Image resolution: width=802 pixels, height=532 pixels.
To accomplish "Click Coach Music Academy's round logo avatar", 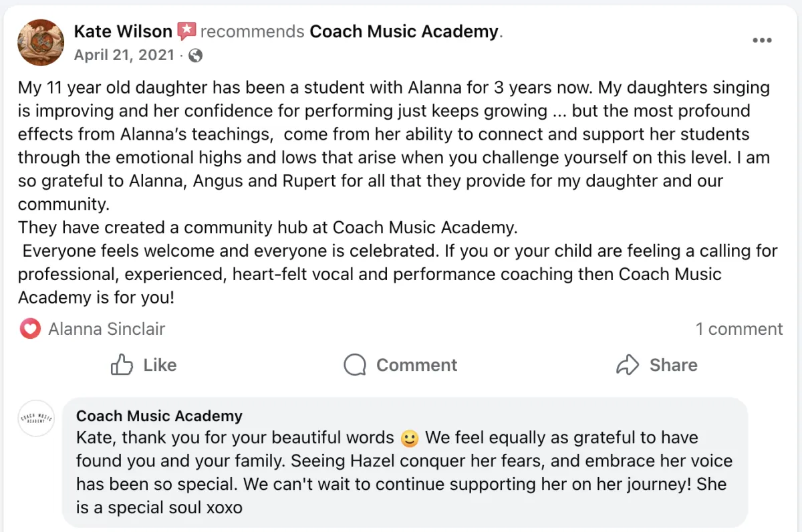I will tap(36, 418).
